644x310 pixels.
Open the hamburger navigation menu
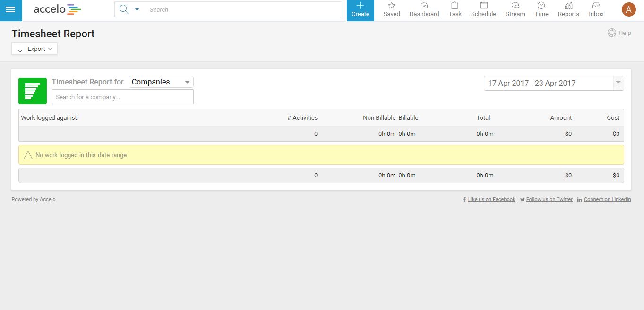pos(10,10)
